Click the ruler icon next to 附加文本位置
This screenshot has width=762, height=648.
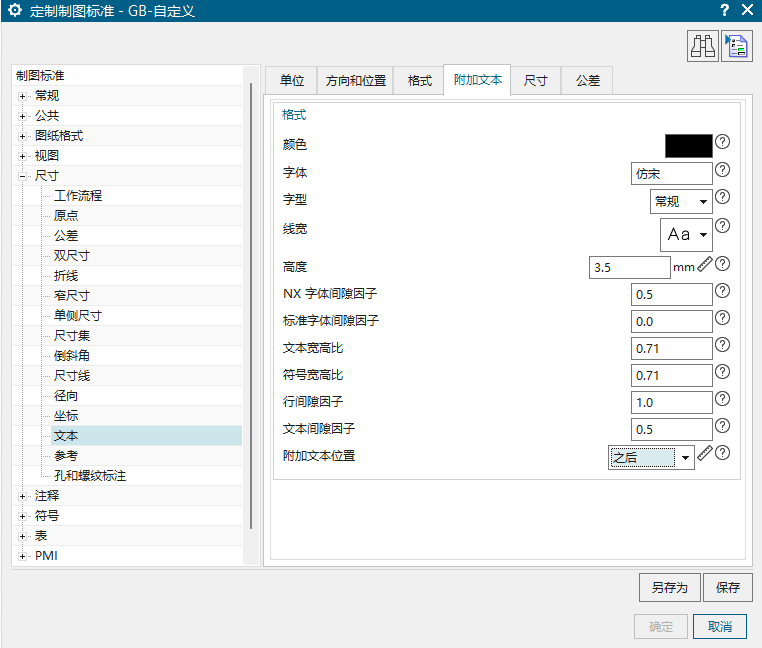[705, 453]
